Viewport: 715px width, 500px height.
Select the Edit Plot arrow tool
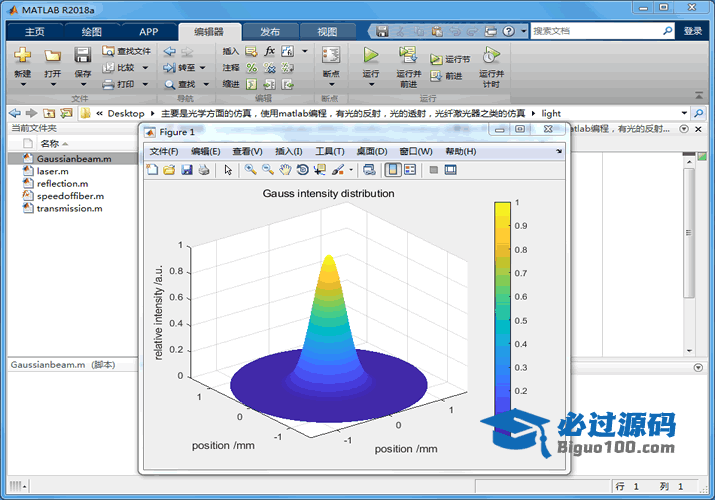pos(228,170)
